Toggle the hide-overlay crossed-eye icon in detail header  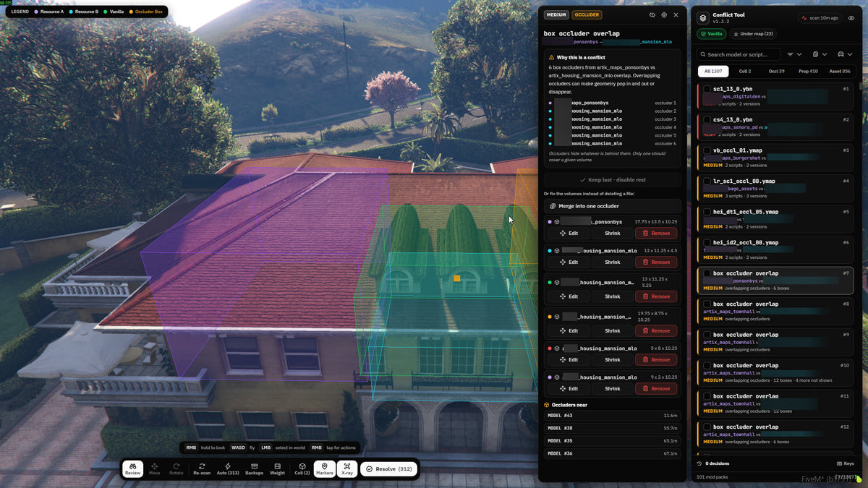click(x=652, y=14)
